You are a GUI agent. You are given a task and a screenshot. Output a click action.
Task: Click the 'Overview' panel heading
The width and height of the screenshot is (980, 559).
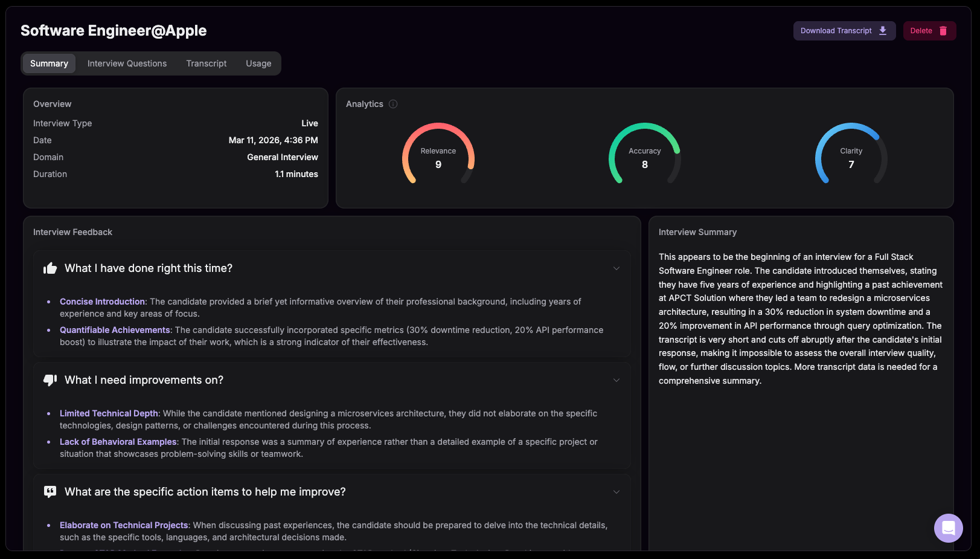pos(52,104)
